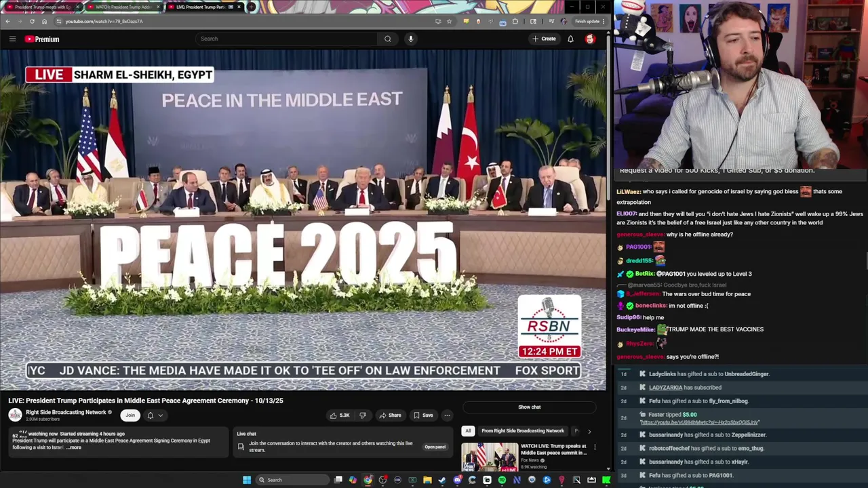Image resolution: width=868 pixels, height=488 pixels.
Task: Start voice search with the microphone icon
Action: pyautogui.click(x=410, y=39)
